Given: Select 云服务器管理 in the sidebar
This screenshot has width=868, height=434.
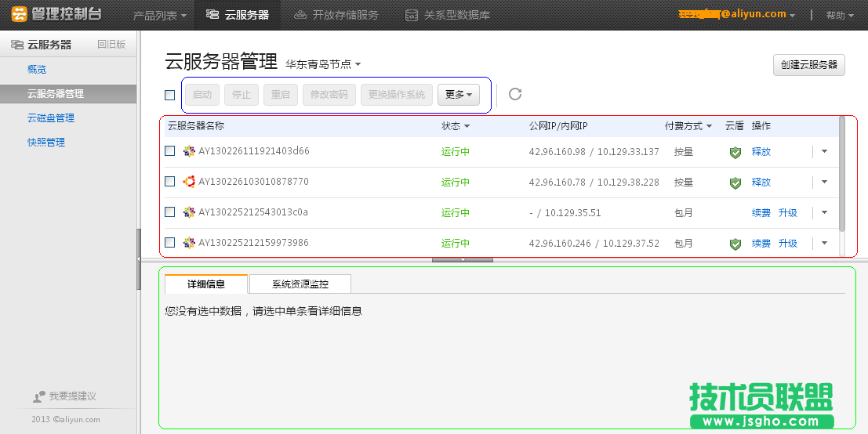Looking at the screenshot, I should [x=68, y=94].
